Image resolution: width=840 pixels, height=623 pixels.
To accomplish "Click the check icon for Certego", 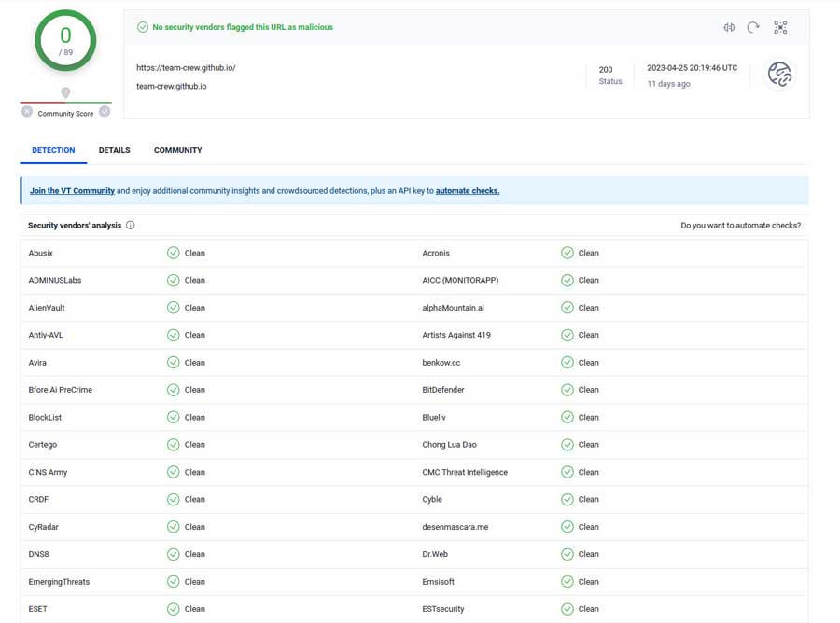I will click(173, 444).
